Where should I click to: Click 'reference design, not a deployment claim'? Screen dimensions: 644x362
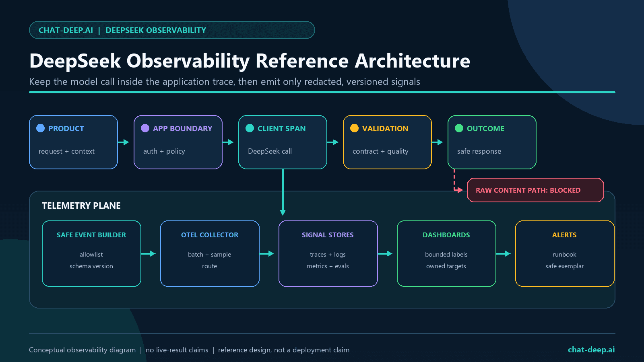point(284,350)
